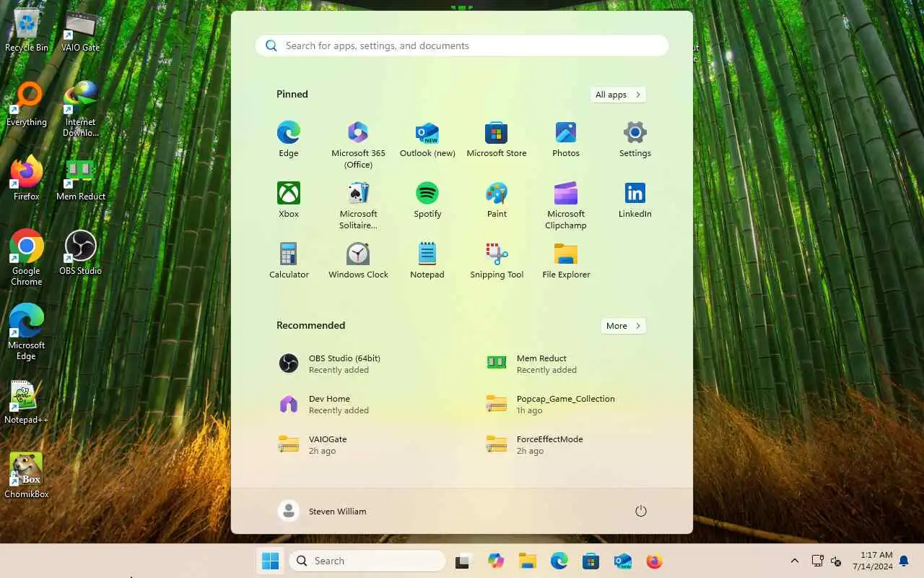924x578 pixels.
Task: Select the OBS Studio desktop shortcut
Action: pos(80,253)
